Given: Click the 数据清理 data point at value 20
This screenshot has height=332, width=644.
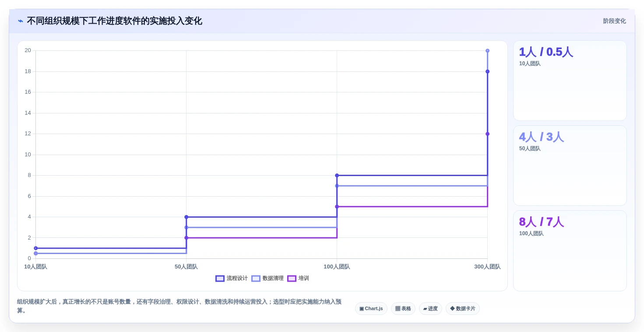Looking at the screenshot, I should click(x=487, y=51).
